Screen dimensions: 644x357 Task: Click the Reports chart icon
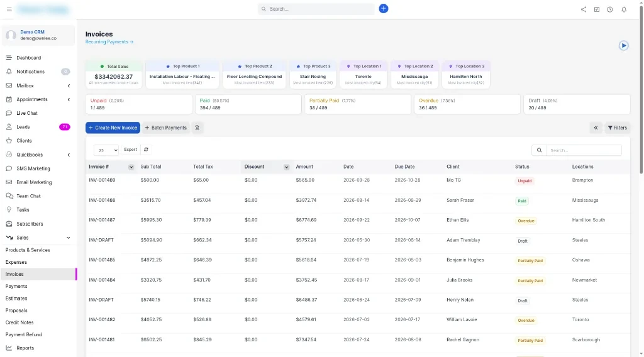(x=9, y=348)
